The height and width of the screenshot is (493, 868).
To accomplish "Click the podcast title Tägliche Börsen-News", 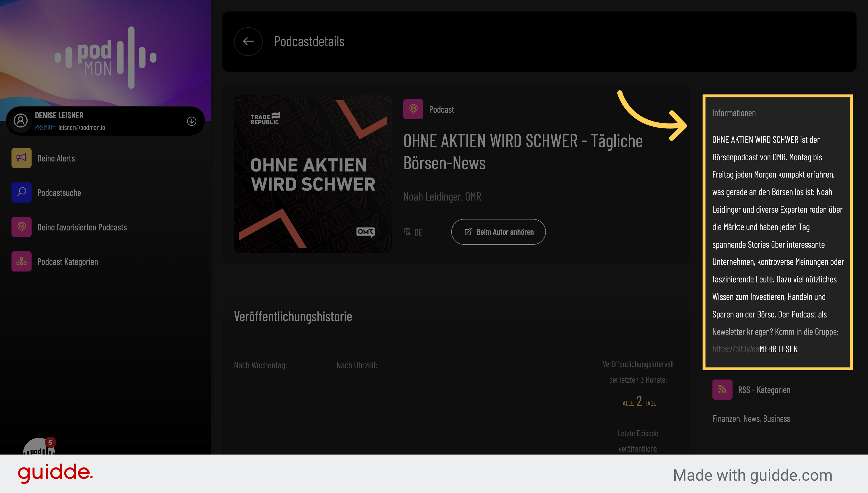I will [523, 152].
